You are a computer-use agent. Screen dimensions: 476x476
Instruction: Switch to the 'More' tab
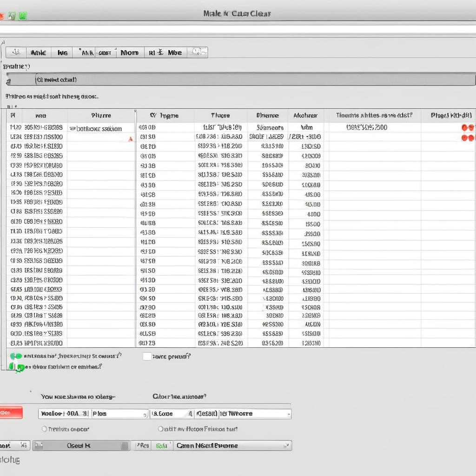click(x=129, y=53)
